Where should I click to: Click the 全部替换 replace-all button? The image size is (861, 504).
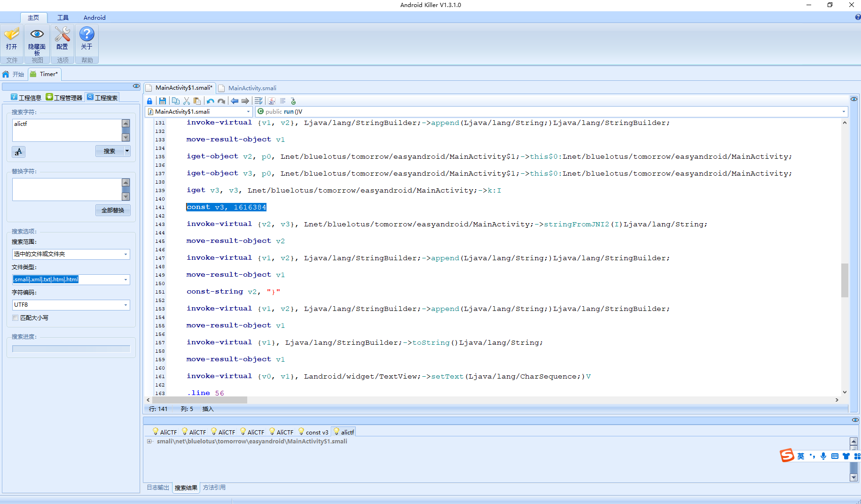pyautogui.click(x=112, y=210)
